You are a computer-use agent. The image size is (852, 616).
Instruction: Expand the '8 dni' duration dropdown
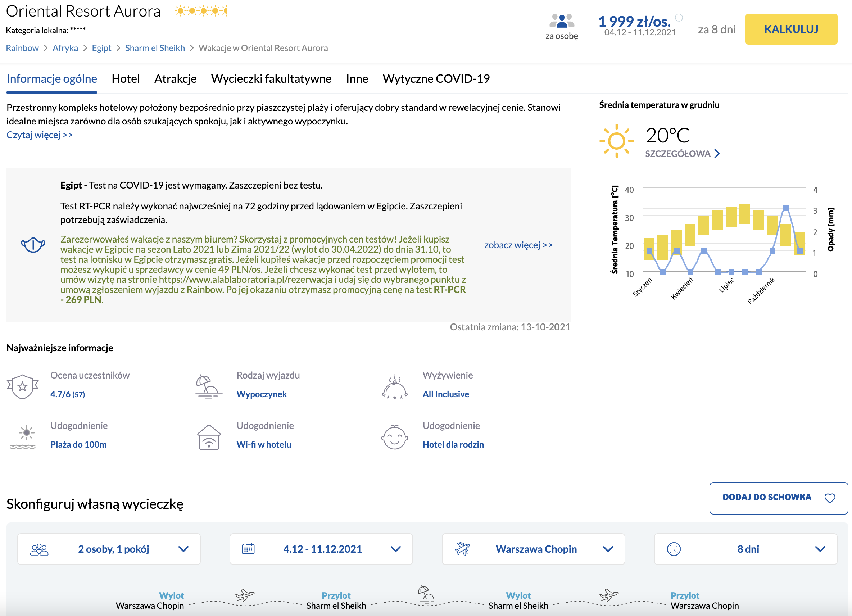click(x=746, y=549)
